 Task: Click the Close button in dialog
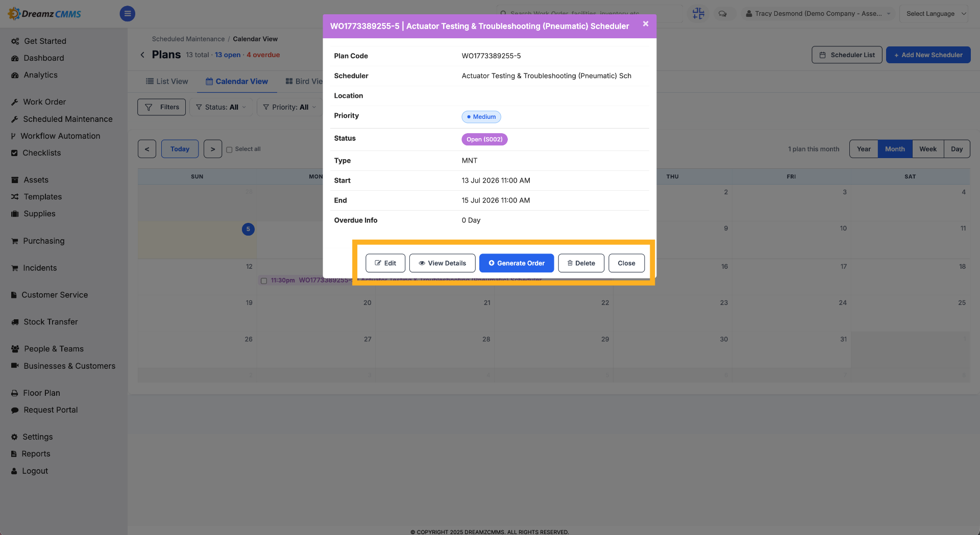coord(626,263)
